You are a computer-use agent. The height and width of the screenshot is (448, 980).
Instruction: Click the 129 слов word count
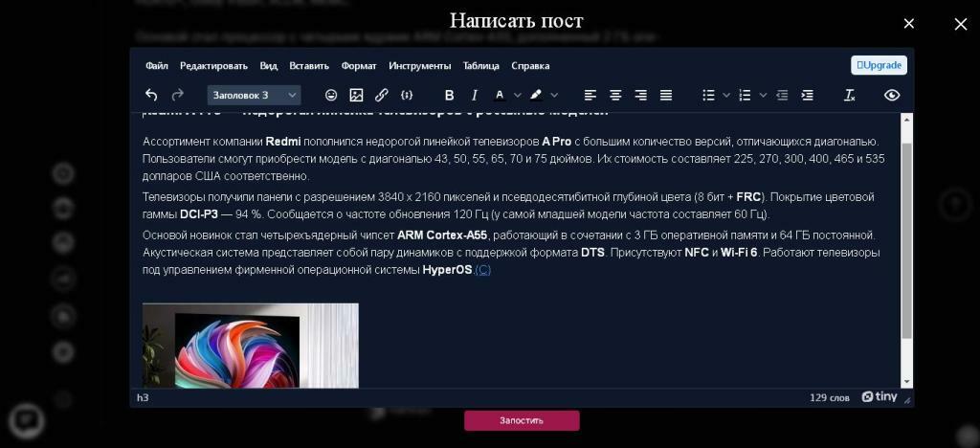pyautogui.click(x=830, y=397)
